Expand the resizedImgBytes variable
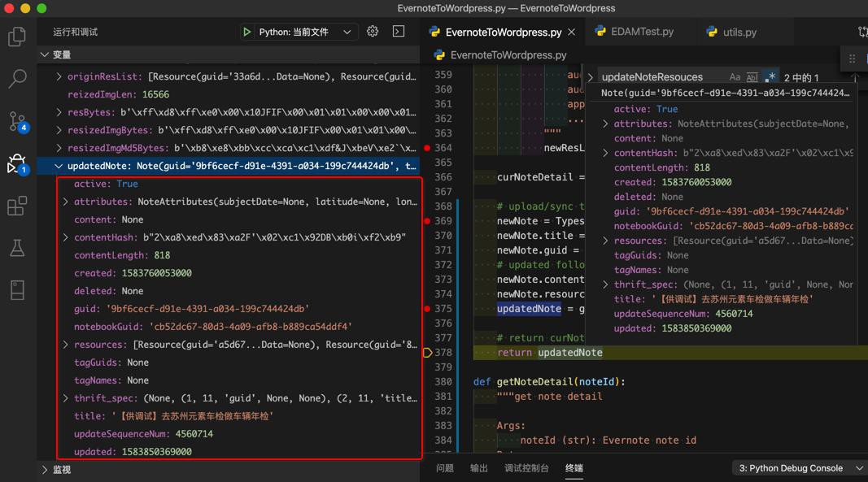This screenshot has height=482, width=868. click(x=59, y=130)
